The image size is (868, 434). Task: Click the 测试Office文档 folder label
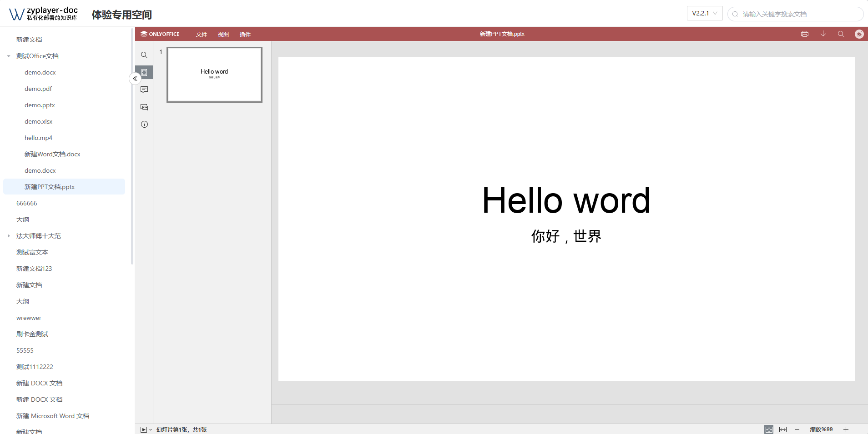coord(37,56)
